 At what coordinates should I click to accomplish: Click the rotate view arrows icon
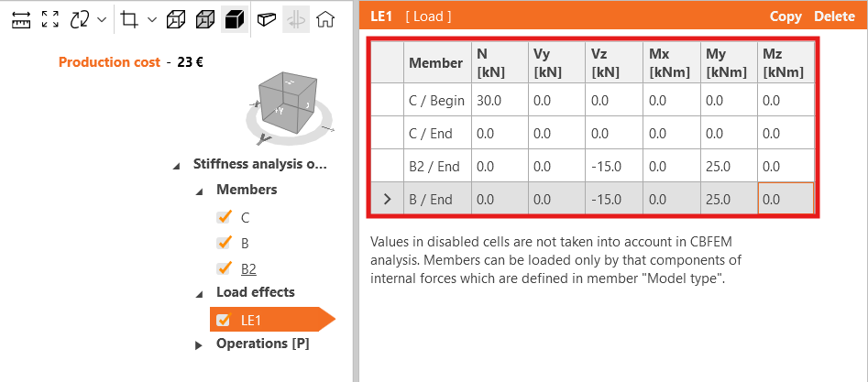pos(79,18)
